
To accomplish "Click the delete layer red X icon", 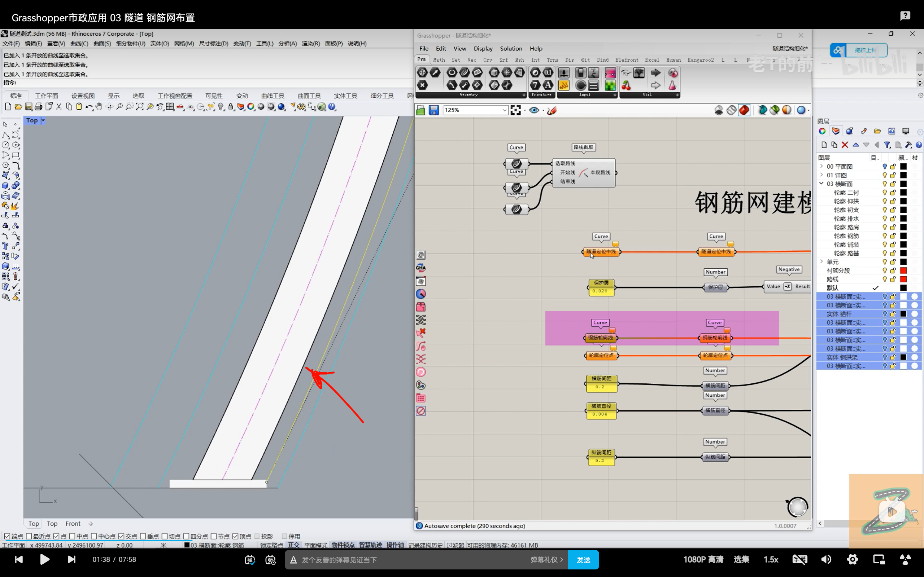I will coord(845,145).
